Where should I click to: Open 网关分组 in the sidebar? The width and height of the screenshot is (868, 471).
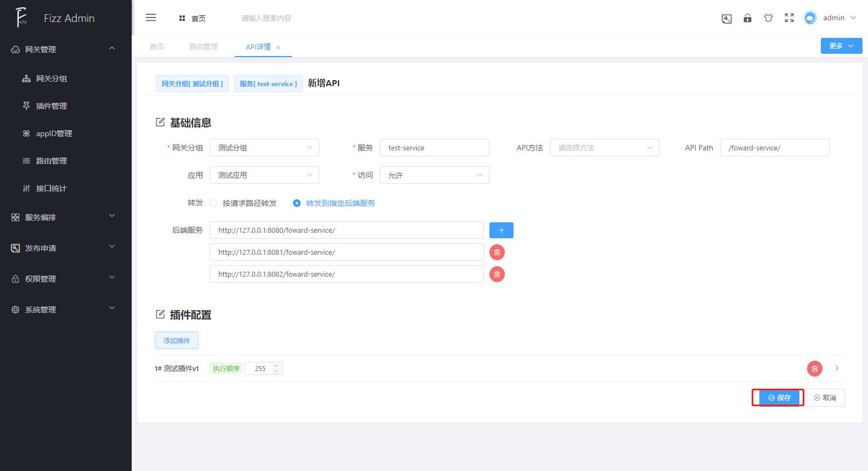[66, 78]
